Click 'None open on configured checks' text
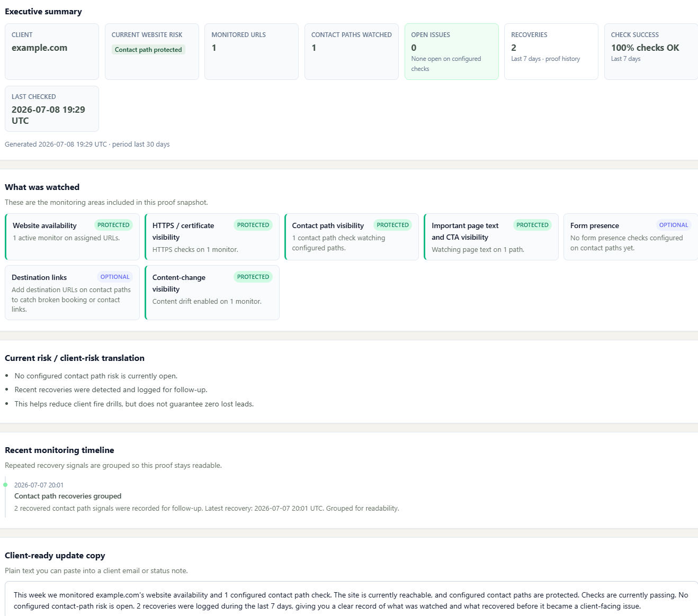Image resolution: width=698 pixels, height=616 pixels. (x=446, y=64)
